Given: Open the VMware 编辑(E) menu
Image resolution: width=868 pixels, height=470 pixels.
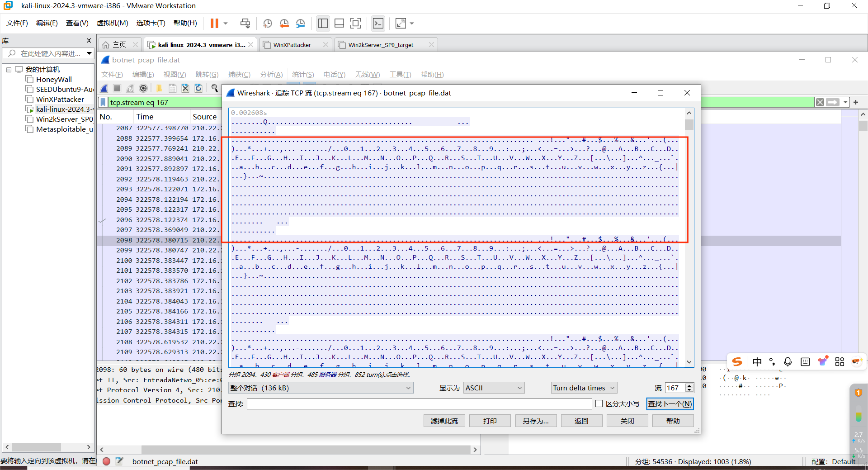Looking at the screenshot, I should click(47, 23).
